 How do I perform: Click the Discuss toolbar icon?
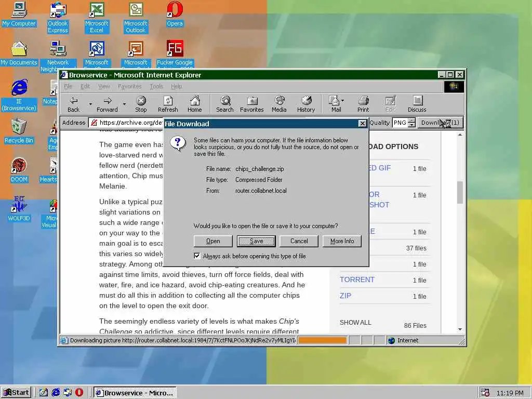tap(417, 104)
